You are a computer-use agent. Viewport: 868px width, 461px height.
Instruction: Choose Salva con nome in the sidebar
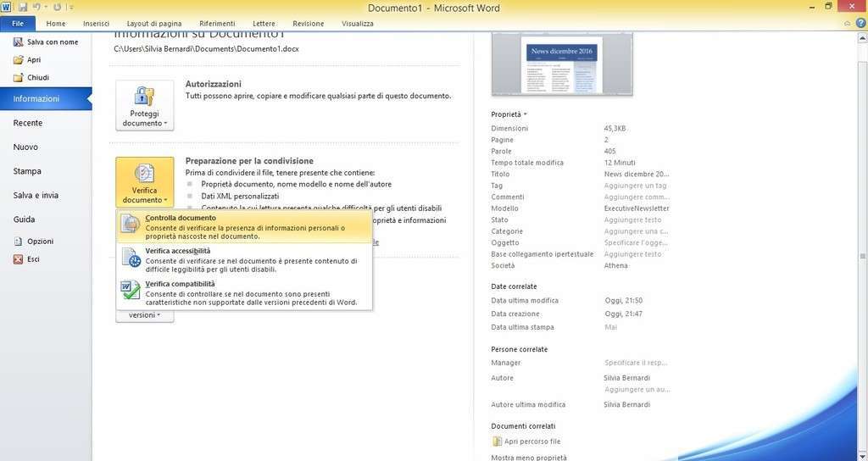[47, 42]
